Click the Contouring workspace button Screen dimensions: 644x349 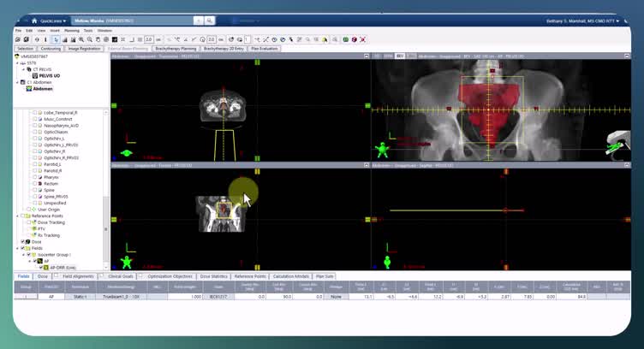(x=51, y=49)
